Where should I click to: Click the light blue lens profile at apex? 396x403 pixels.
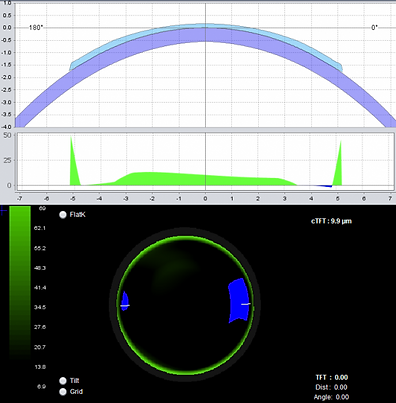(x=205, y=26)
